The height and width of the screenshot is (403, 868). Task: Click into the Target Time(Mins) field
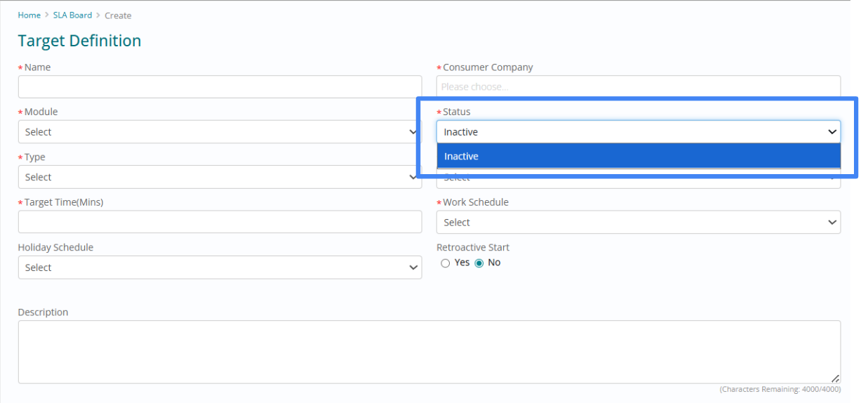[220, 222]
